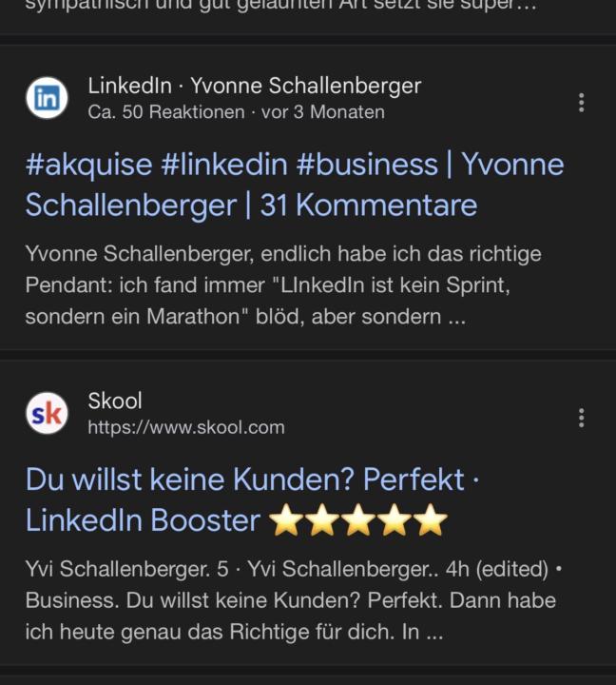
Task: Click "LinkedIn Booster" text in Skool title
Action: tap(143, 520)
